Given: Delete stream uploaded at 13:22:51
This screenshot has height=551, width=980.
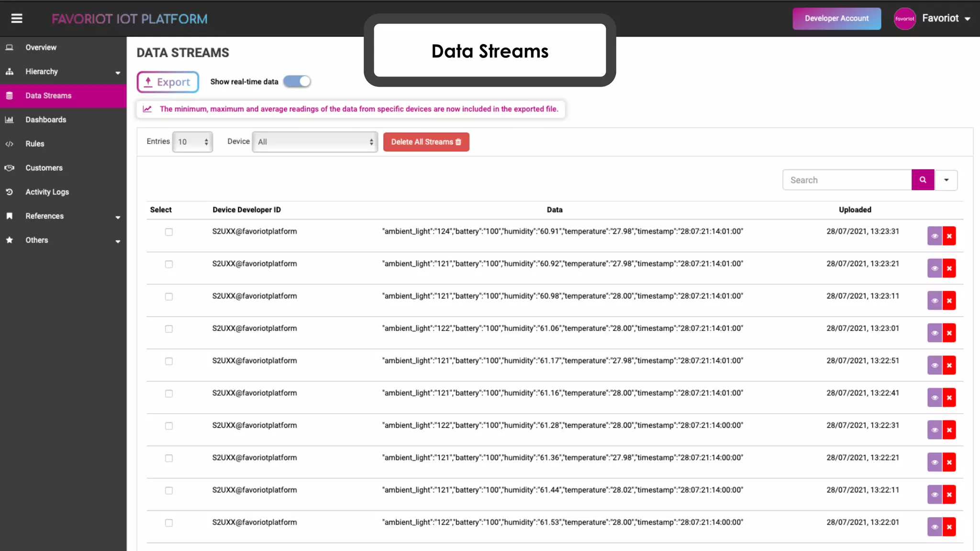Looking at the screenshot, I should click(x=949, y=365).
